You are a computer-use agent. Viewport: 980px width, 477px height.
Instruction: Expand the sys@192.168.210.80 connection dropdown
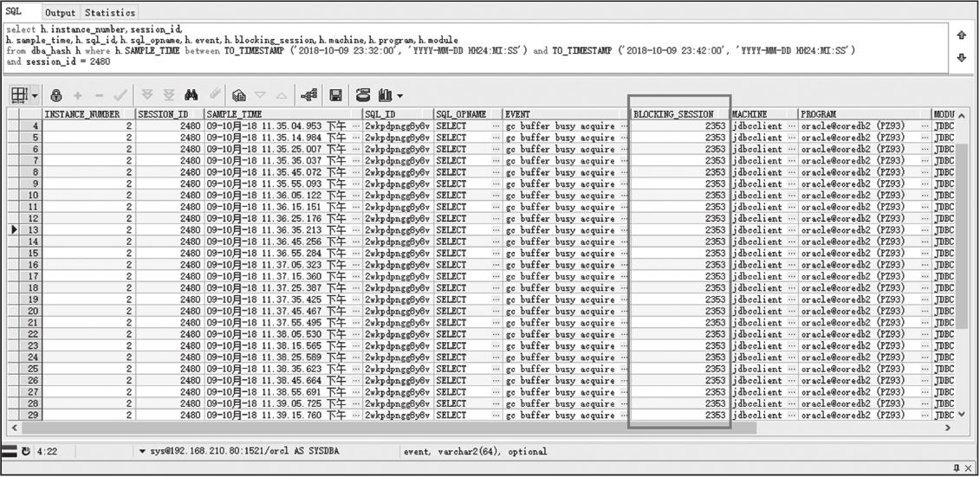(143, 451)
